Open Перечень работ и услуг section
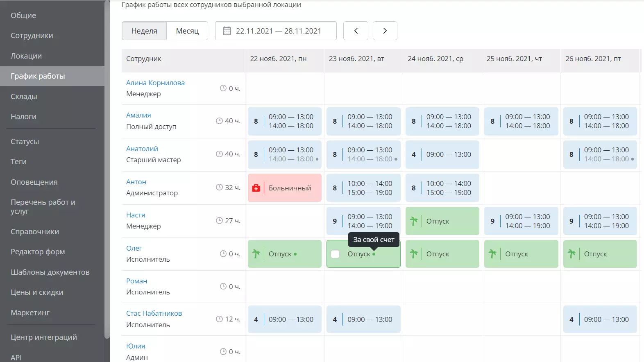This screenshot has width=644, height=362. [x=43, y=207]
